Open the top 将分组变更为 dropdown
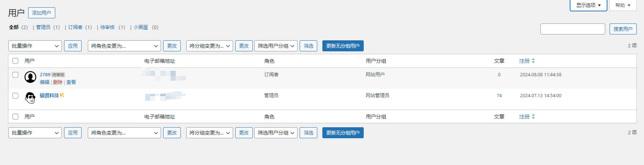This screenshot has height=165, width=644. pos(210,46)
